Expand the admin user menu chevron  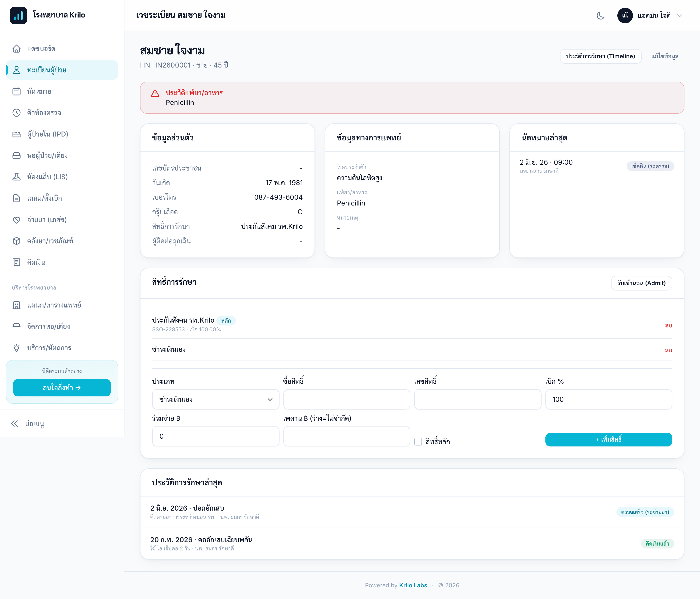click(680, 16)
